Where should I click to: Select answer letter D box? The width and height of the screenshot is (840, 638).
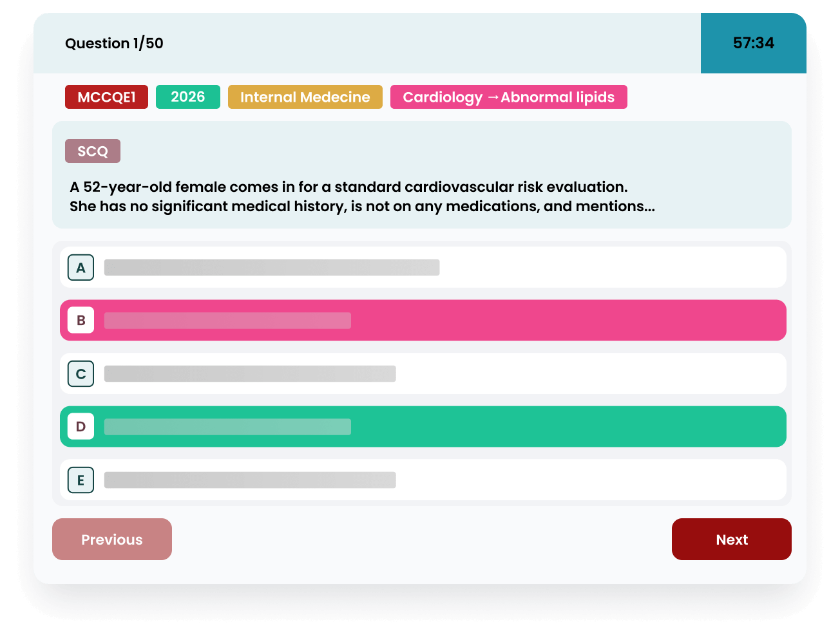[81, 427]
